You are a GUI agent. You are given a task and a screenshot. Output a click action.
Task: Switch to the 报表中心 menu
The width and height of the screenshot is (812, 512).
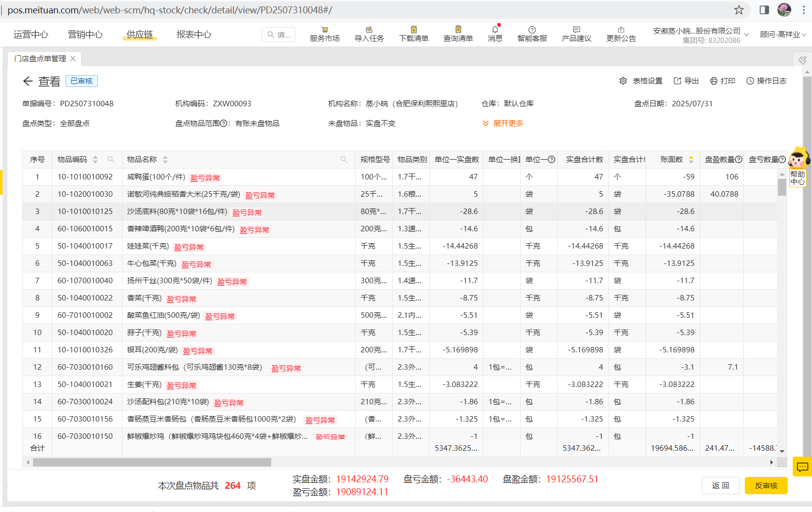pos(194,34)
